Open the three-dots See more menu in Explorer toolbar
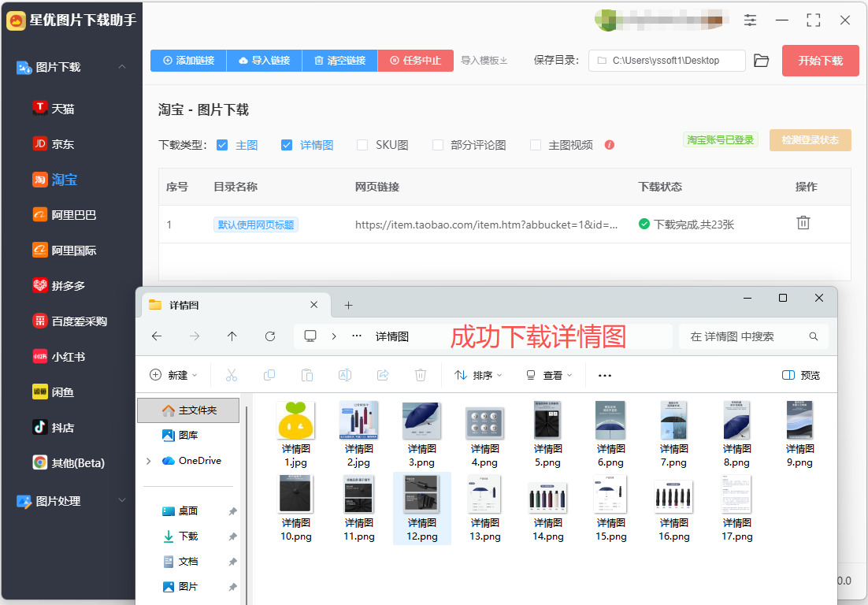Image resolution: width=868 pixels, height=605 pixels. 604,375
